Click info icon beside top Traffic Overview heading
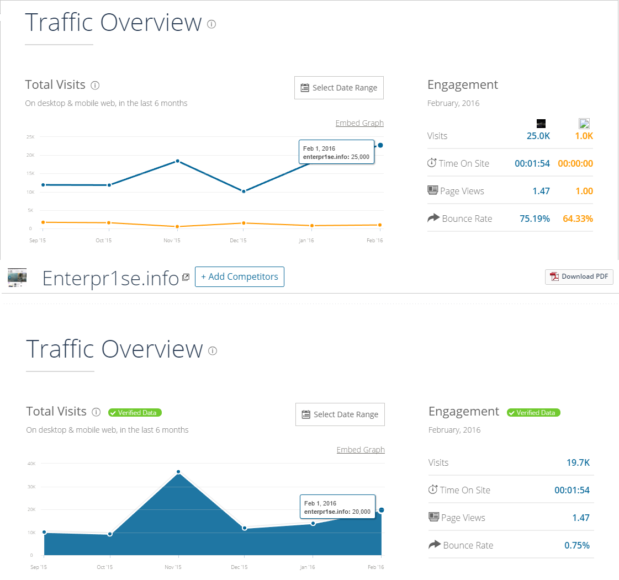This screenshot has height=580, width=619. [212, 24]
